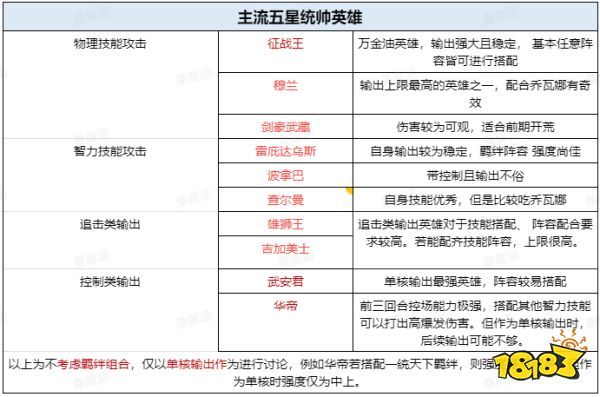
Task: Select hero name 征战王
Action: click(285, 44)
